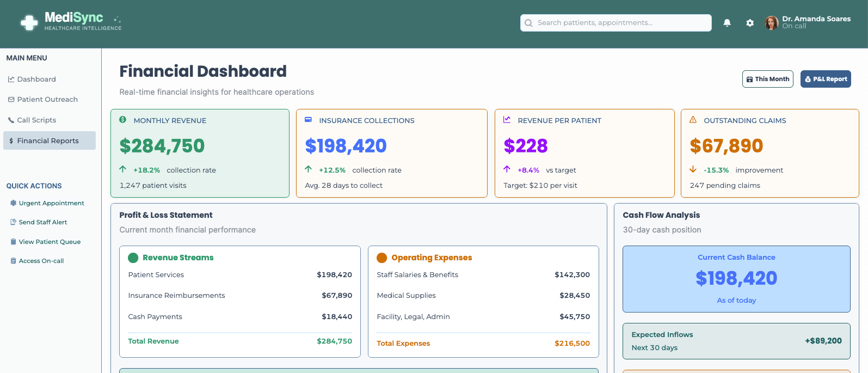The width and height of the screenshot is (868, 373).
Task: Click Dr. Amanda Soares avatar photo
Action: point(771,23)
